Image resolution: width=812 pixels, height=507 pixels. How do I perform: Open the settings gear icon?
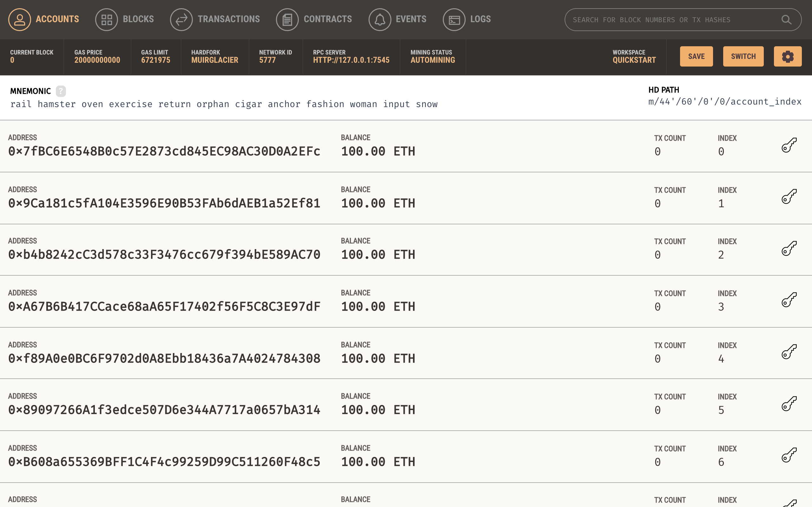click(787, 56)
